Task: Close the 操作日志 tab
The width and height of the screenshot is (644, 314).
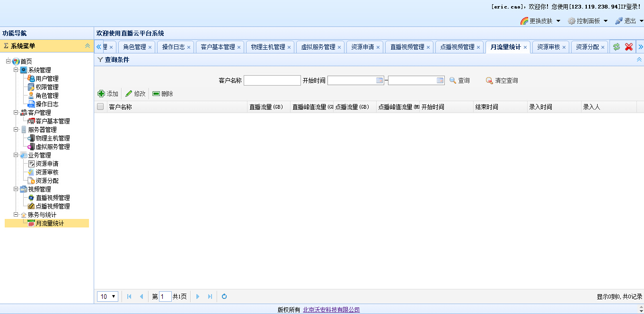Action: (x=189, y=47)
